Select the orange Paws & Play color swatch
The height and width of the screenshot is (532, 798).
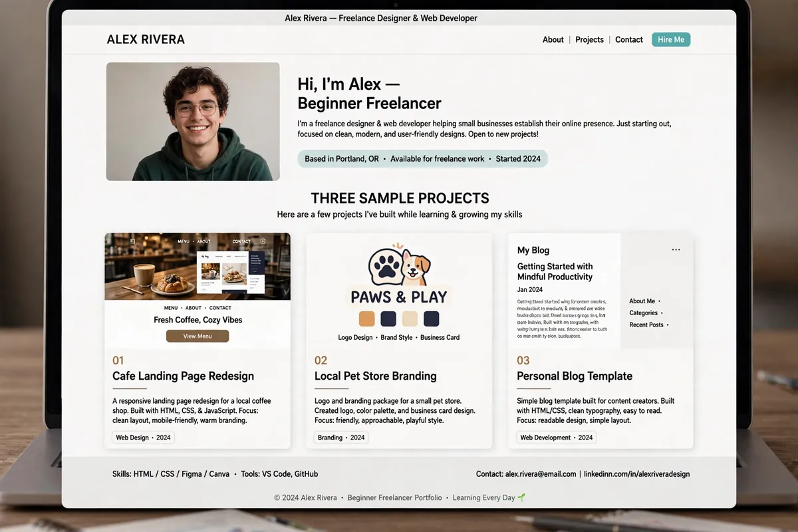coord(367,319)
